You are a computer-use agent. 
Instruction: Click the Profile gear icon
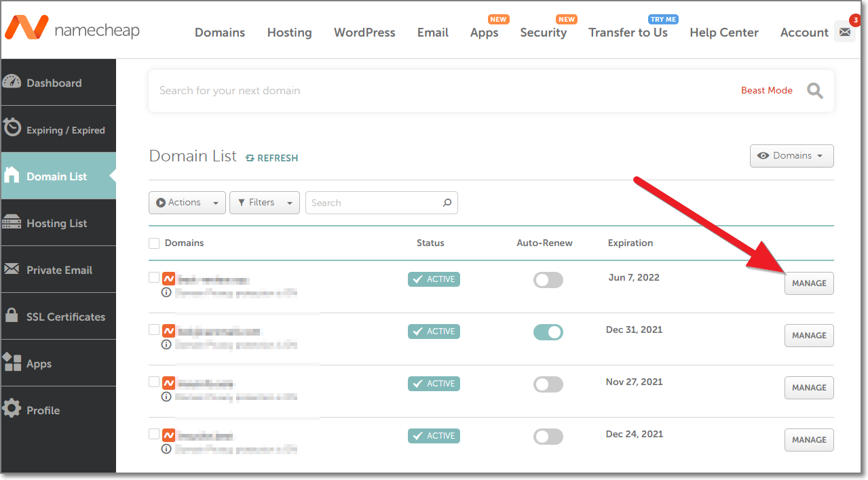point(12,409)
